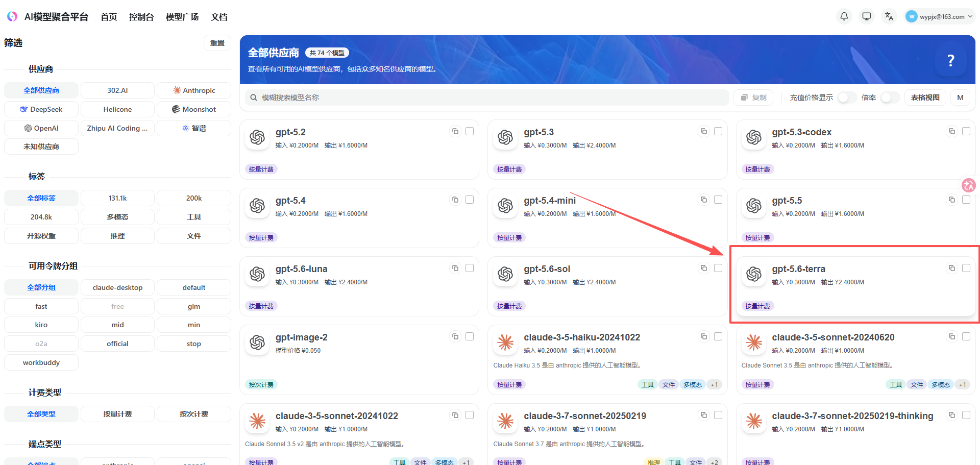Click copy icon on gpt-5.6-luna card
This screenshot has width=980, height=465.
tap(455, 268)
